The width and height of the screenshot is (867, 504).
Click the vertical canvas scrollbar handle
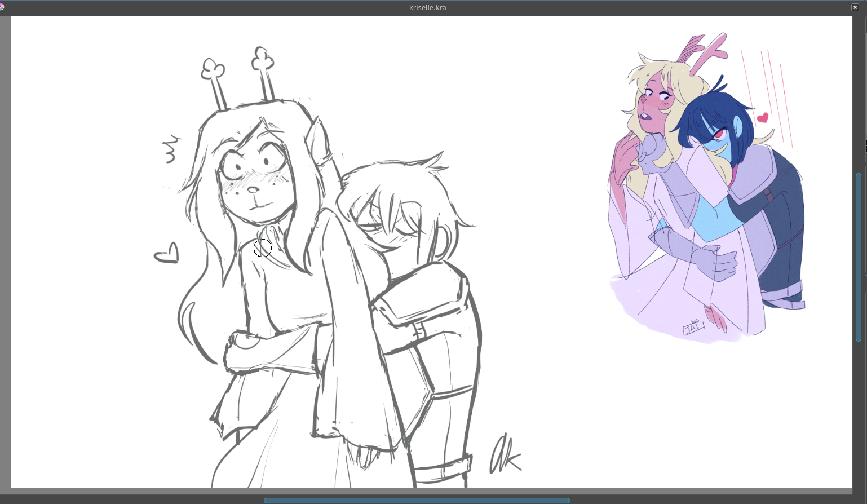tap(858, 257)
